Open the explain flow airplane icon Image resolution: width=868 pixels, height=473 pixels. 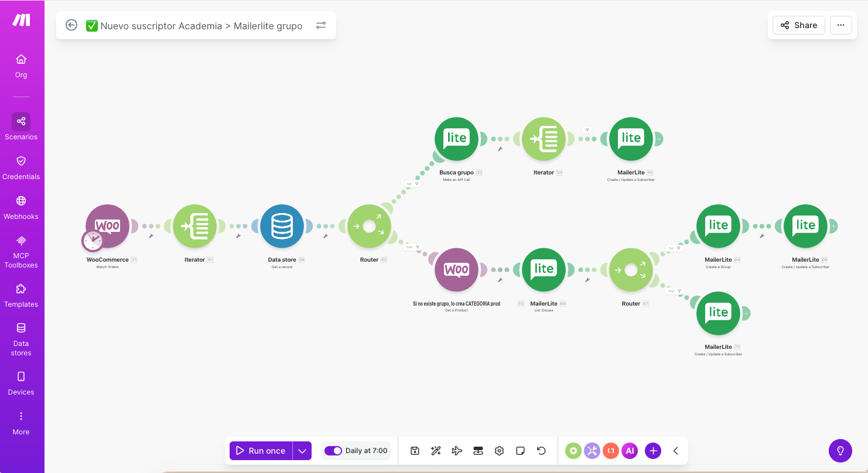457,451
